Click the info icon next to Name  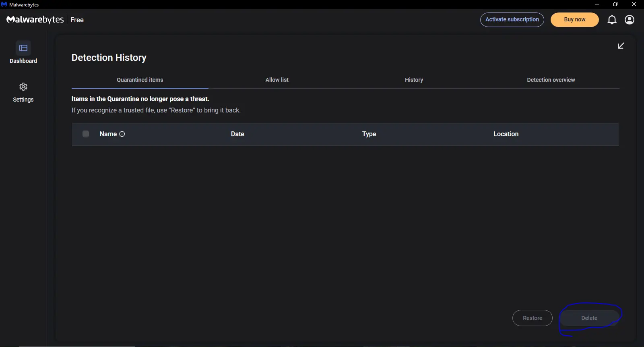(x=122, y=134)
